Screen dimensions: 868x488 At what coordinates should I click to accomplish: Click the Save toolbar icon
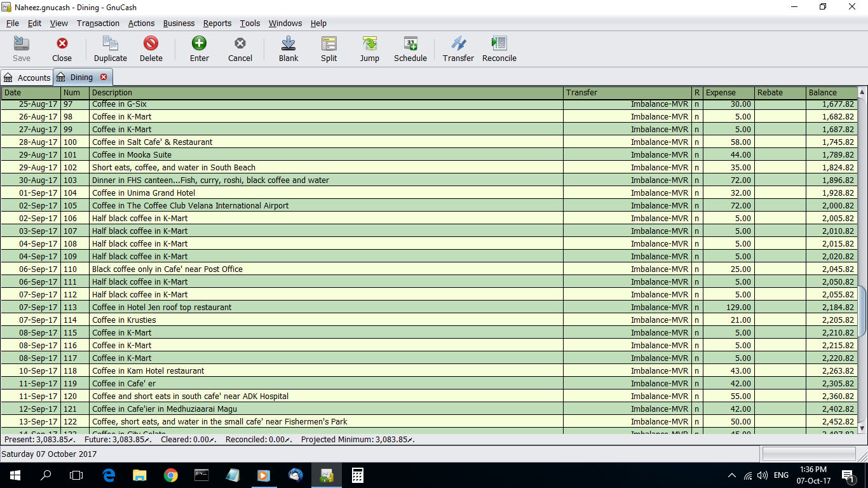pyautogui.click(x=22, y=49)
